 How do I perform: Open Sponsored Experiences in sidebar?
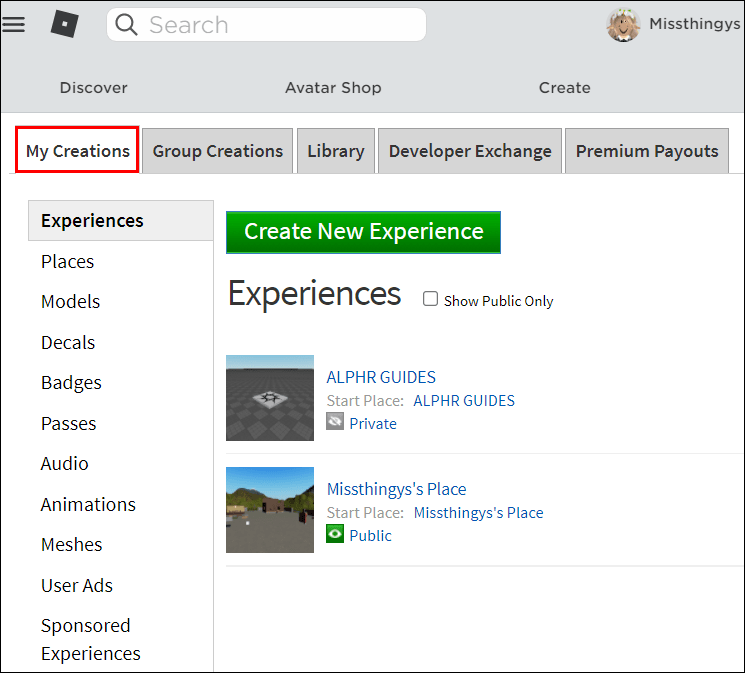91,639
